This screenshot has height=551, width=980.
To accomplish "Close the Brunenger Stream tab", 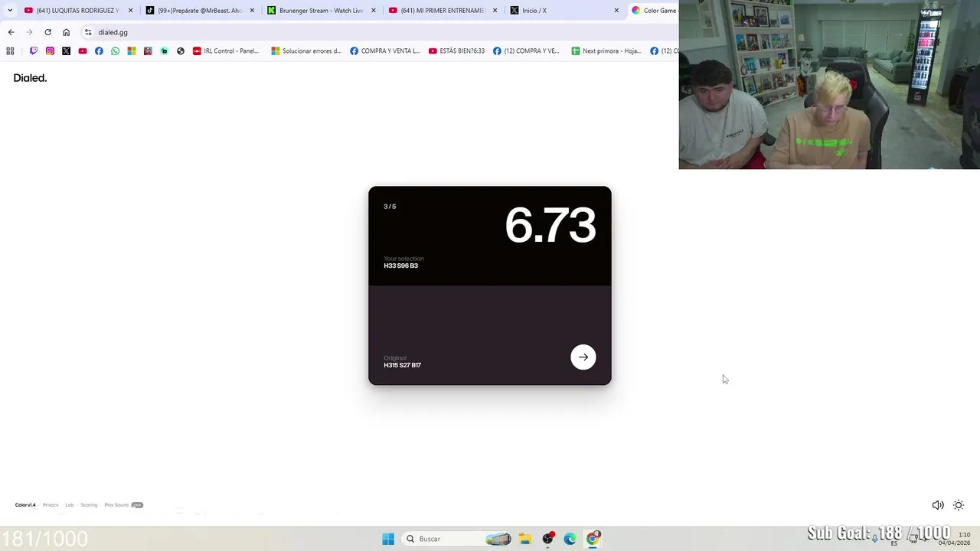I will pyautogui.click(x=374, y=11).
